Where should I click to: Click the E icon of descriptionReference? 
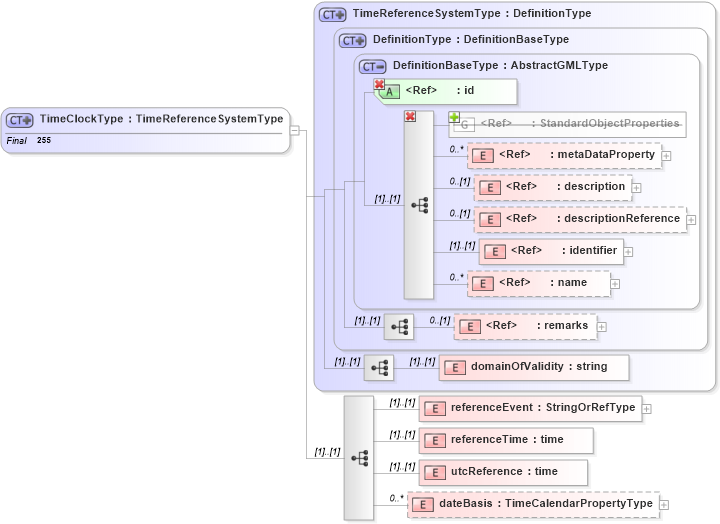(489, 220)
